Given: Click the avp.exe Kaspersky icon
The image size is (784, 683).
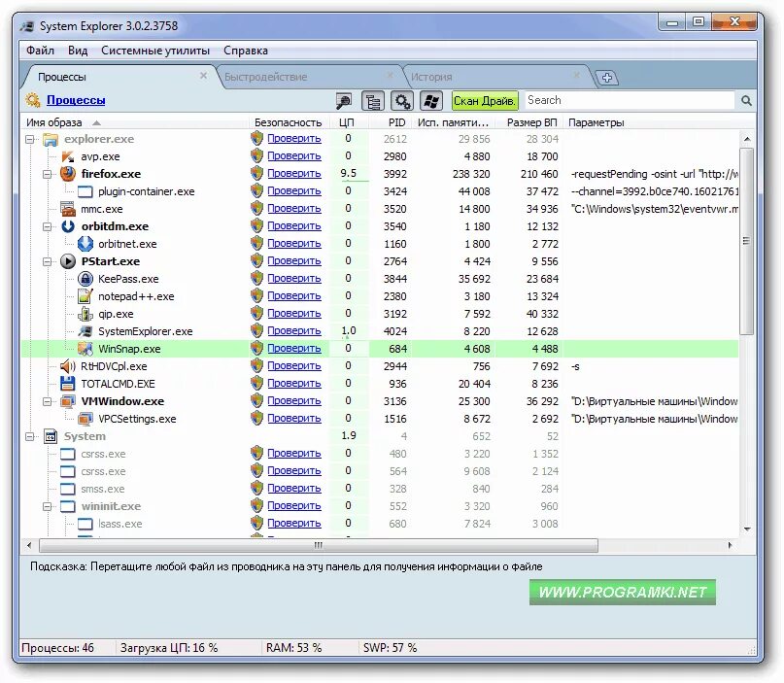Looking at the screenshot, I should (x=67, y=156).
